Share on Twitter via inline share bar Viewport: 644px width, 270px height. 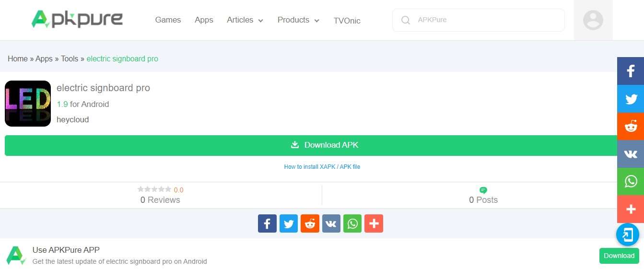coord(289,223)
